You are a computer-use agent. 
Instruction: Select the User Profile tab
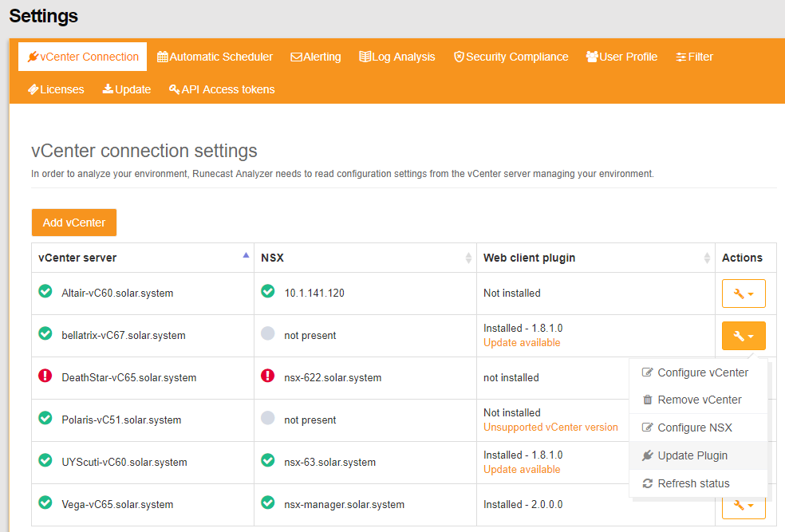[621, 57]
